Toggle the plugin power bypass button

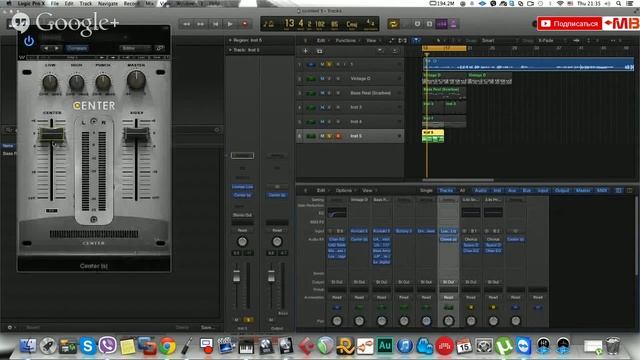coord(29,41)
